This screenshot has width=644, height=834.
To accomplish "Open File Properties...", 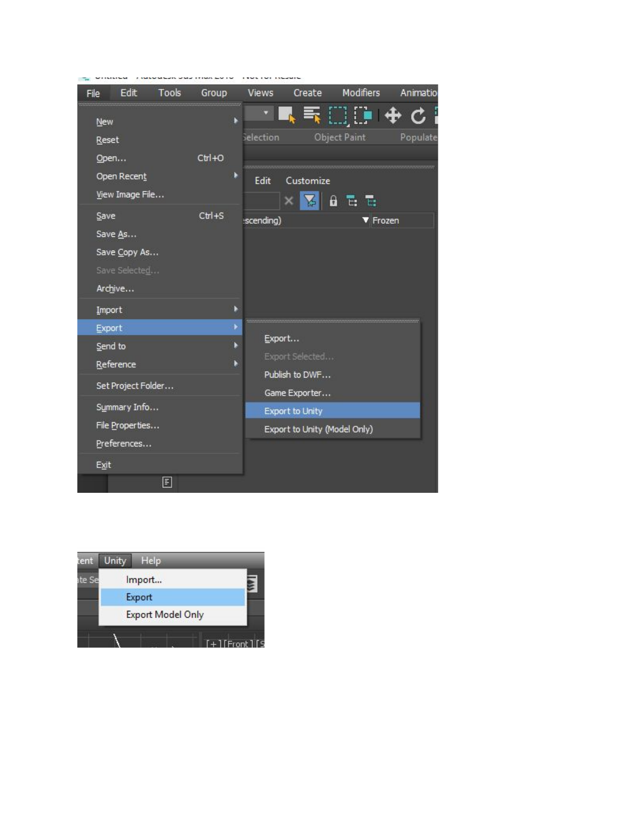I will tap(160, 425).
